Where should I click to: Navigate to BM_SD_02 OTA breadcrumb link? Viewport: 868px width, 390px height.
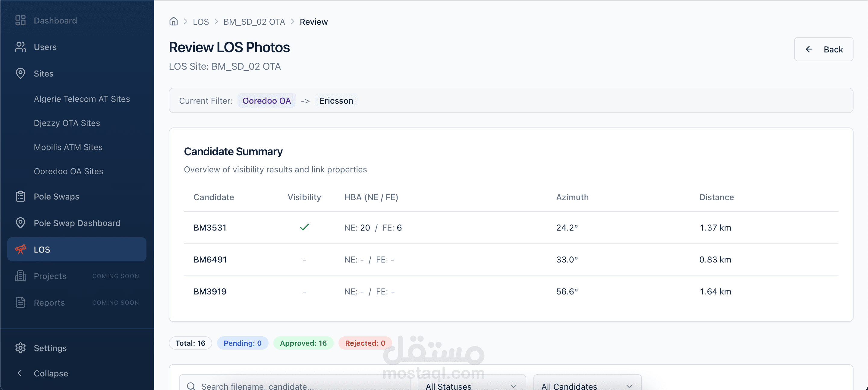point(254,22)
